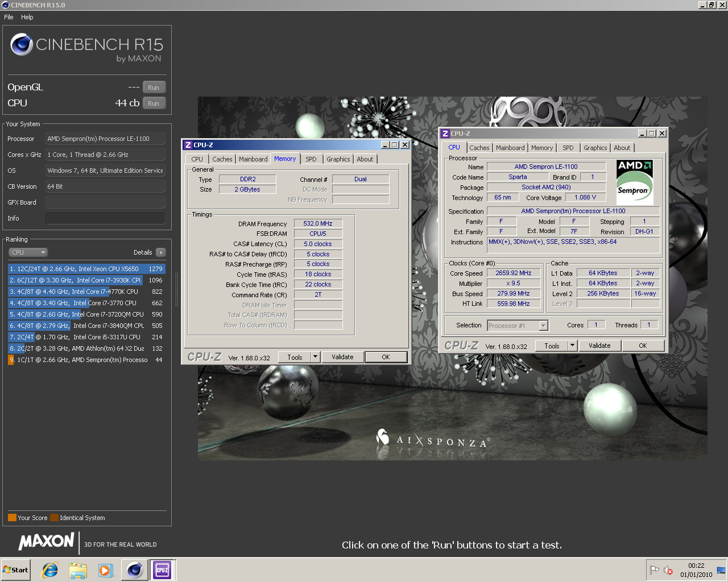Click the AMD Sempron logo in CPU-Z

click(635, 181)
